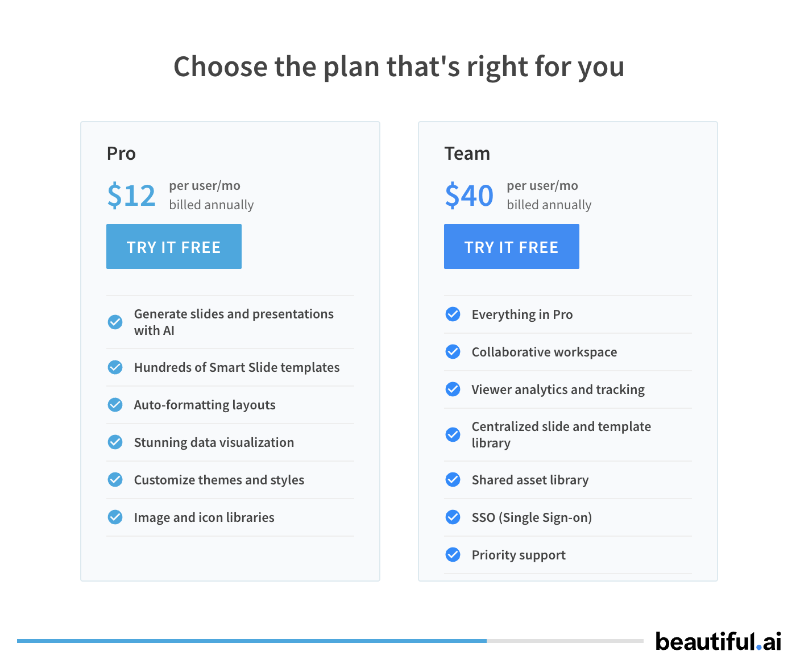
Task: Click the Team plan Try It Free button
Action: [511, 246]
